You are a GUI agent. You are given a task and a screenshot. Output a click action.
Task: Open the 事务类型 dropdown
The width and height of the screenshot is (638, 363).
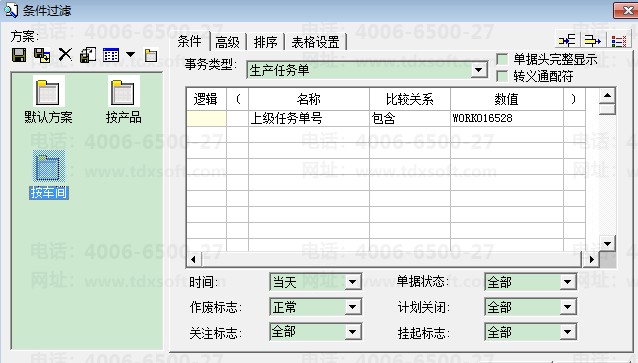pos(479,70)
